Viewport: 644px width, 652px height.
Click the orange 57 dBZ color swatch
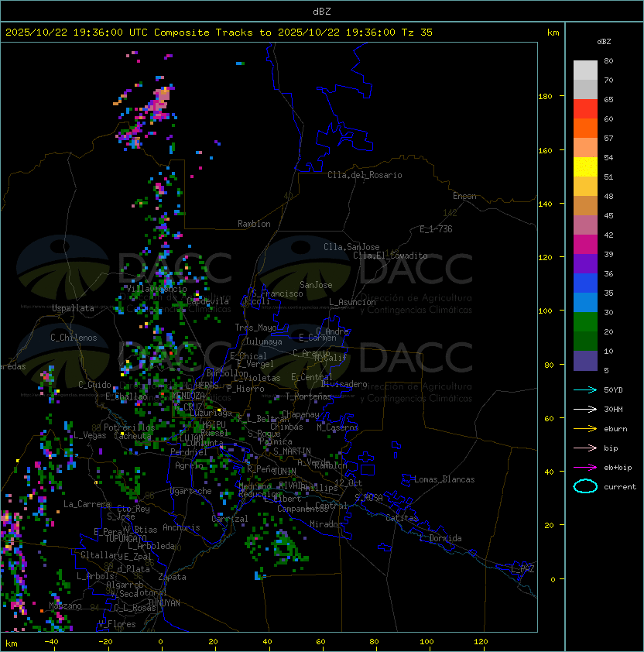coord(585,129)
